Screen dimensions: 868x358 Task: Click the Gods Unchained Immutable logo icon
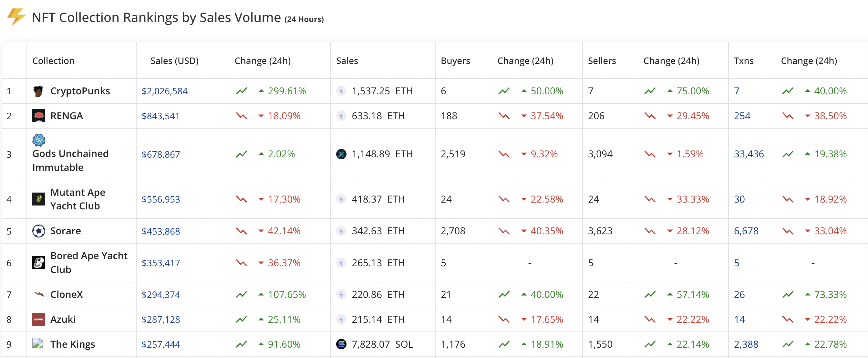pyautogui.click(x=38, y=140)
